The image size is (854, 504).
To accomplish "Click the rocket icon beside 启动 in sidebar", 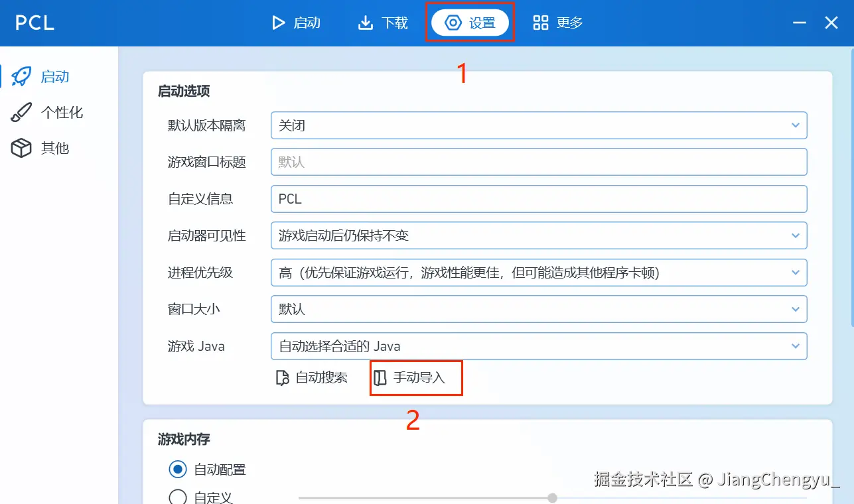I will pos(21,77).
